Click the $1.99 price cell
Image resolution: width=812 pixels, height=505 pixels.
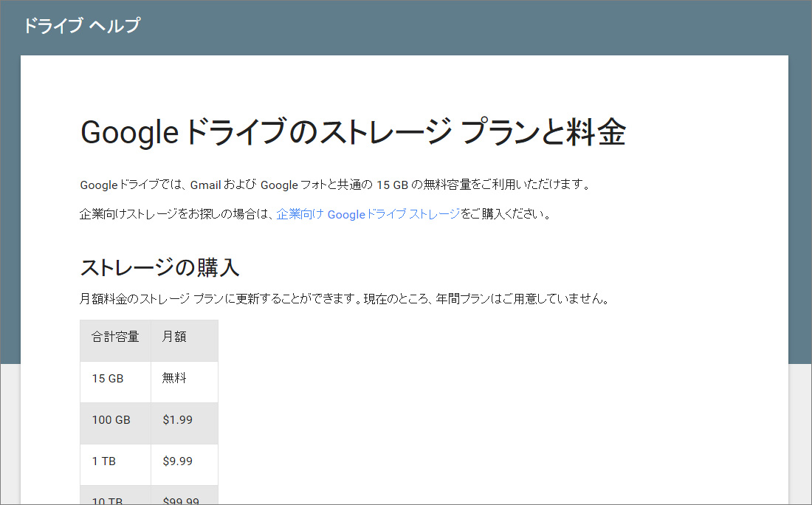tap(185, 423)
